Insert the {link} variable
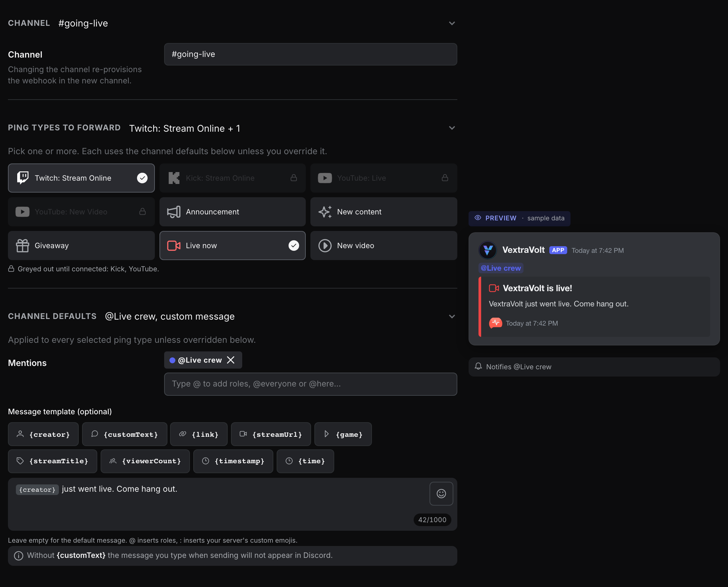Image resolution: width=728 pixels, height=587 pixels. click(199, 434)
